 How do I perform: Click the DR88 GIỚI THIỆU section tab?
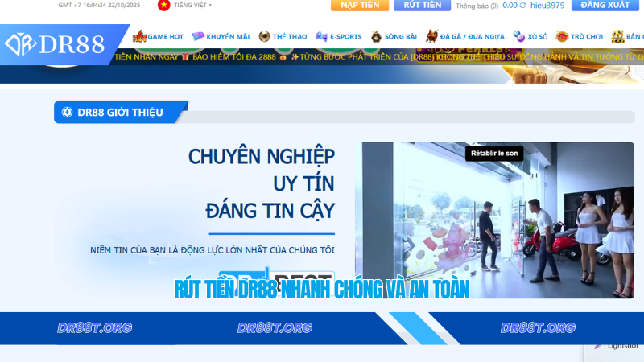[121, 112]
